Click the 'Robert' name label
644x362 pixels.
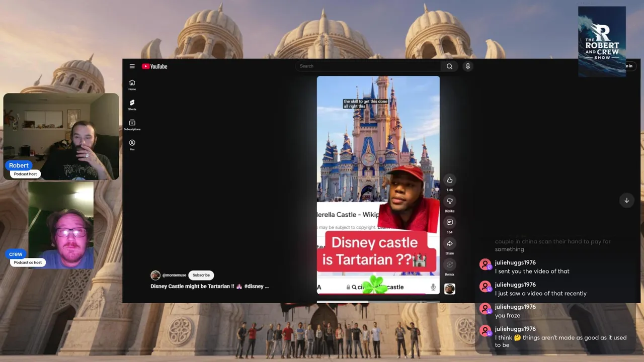[19, 165]
